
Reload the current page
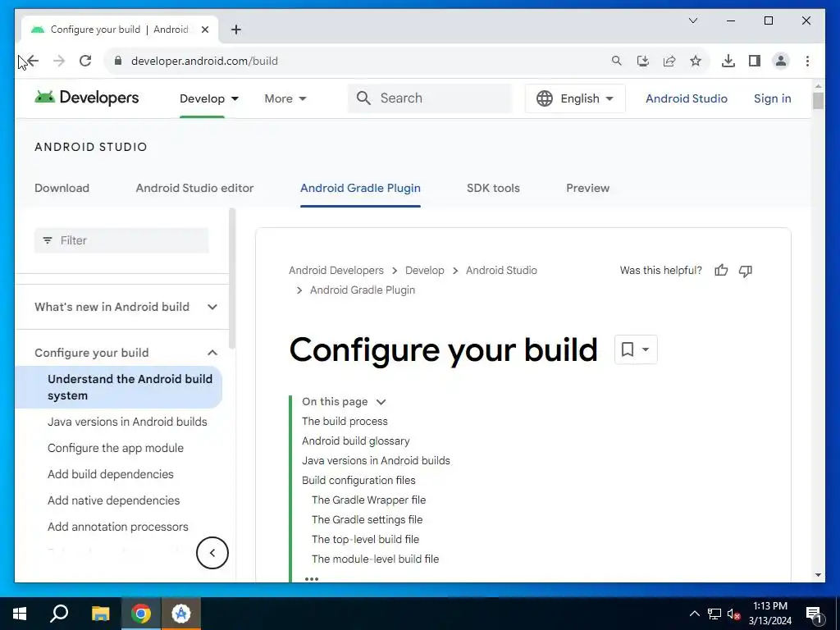point(85,61)
